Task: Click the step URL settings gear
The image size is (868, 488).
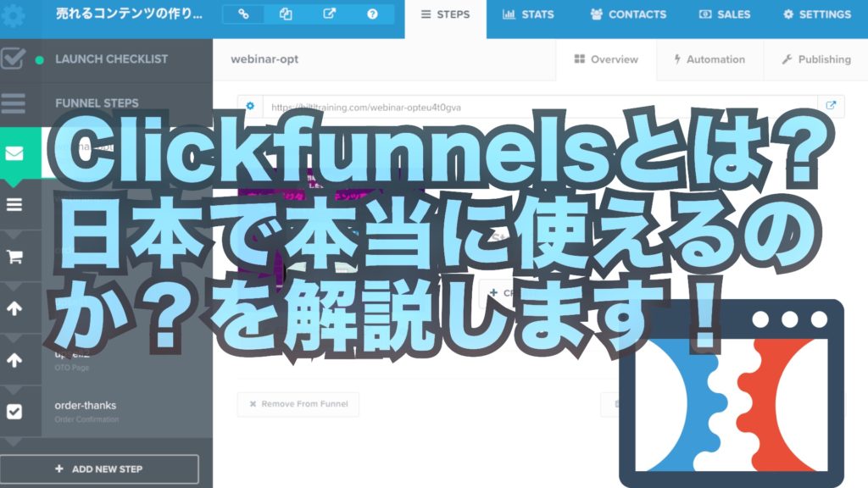Action: (250, 106)
